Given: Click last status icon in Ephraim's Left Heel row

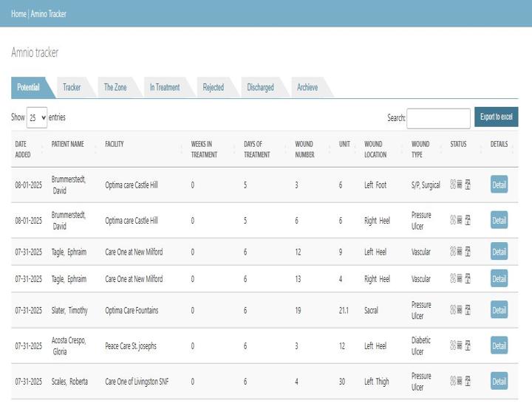Looking at the screenshot, I should [468, 252].
